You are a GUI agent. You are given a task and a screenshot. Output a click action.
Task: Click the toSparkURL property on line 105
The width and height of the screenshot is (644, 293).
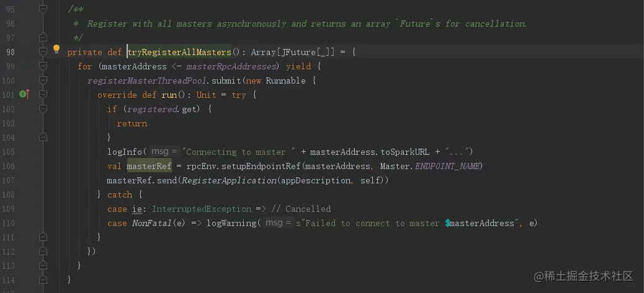(x=405, y=152)
